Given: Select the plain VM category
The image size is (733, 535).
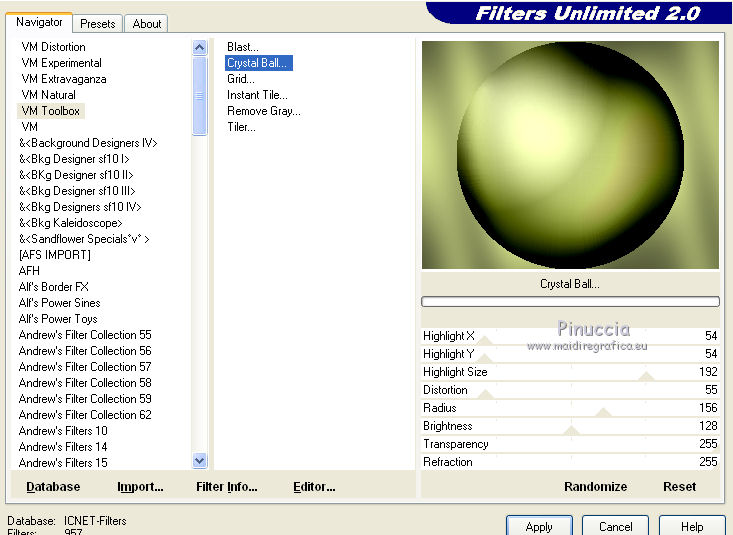Looking at the screenshot, I should (29, 127).
